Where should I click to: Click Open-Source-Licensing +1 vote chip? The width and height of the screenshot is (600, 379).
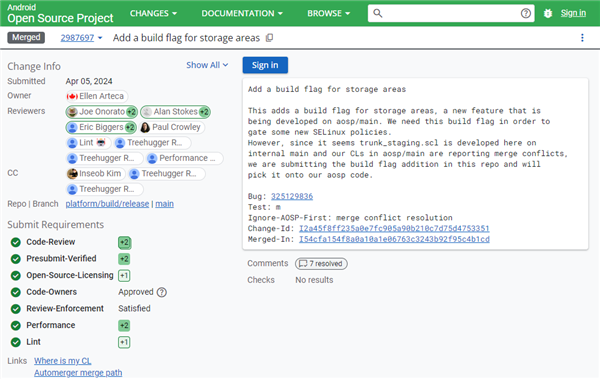[x=124, y=276]
